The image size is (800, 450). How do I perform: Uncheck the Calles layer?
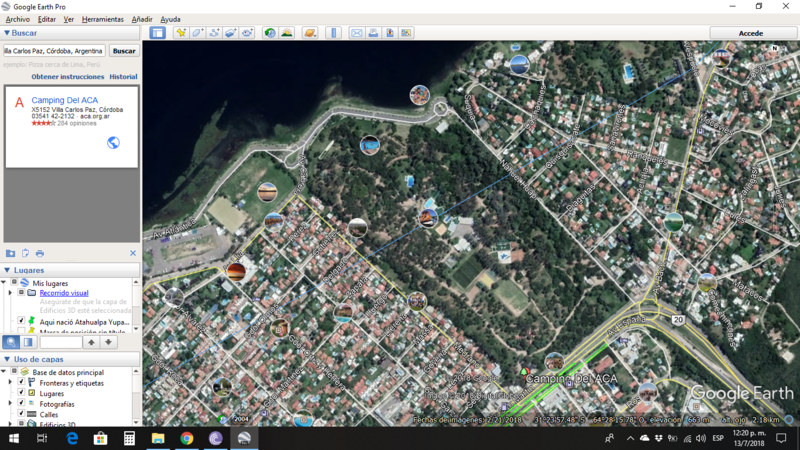tap(21, 413)
